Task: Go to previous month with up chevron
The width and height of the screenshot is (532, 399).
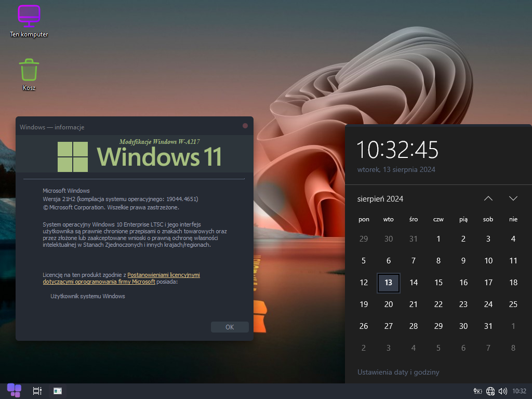Action: 488,198
